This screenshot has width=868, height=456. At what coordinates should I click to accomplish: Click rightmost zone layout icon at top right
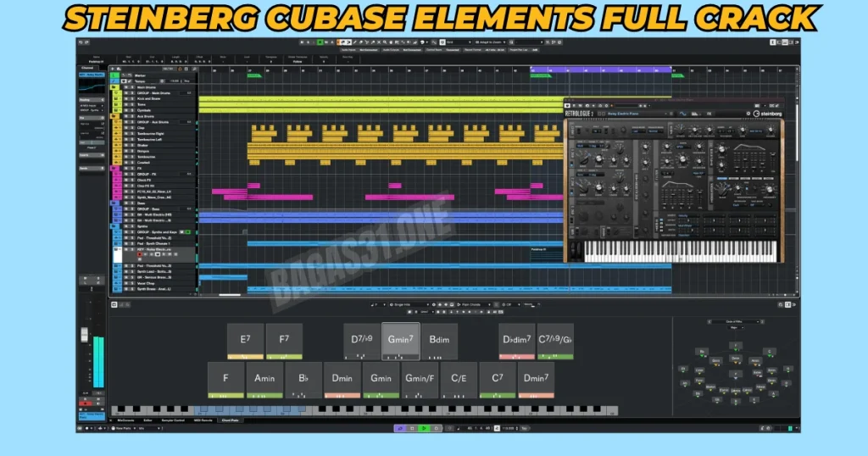click(791, 42)
